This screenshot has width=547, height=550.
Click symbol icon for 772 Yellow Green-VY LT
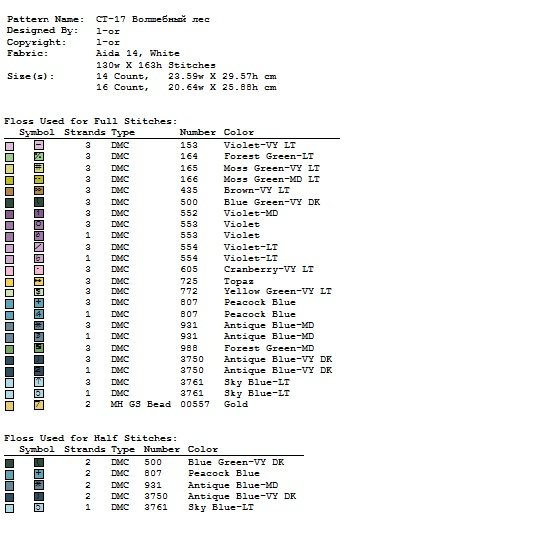(x=39, y=292)
